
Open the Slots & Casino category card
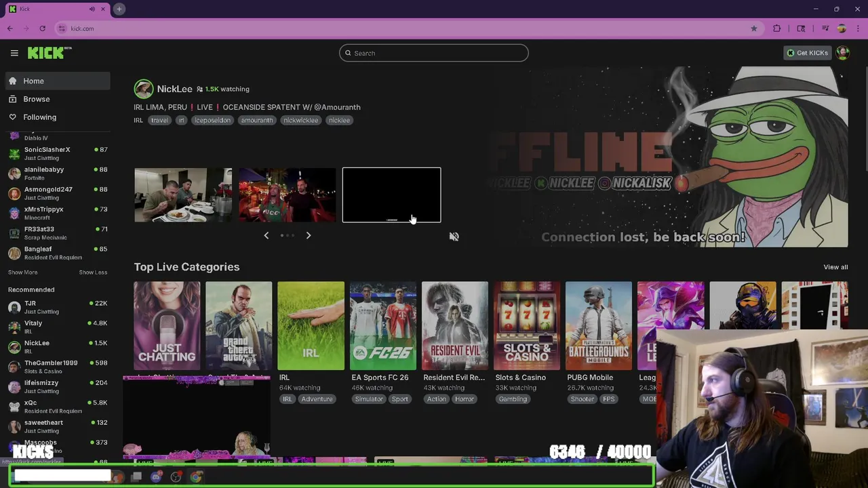(x=527, y=326)
